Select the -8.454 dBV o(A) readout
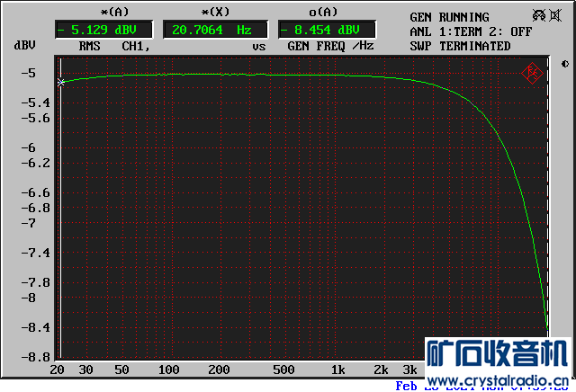This screenshot has width=576, height=392. click(327, 30)
